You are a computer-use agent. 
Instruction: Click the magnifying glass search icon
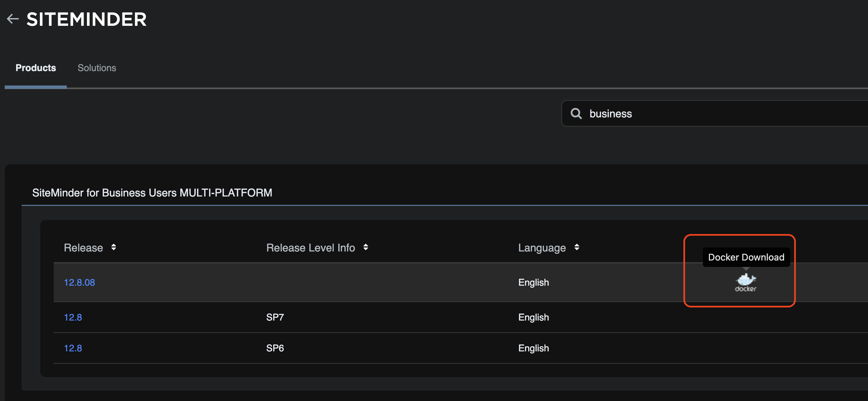(576, 114)
